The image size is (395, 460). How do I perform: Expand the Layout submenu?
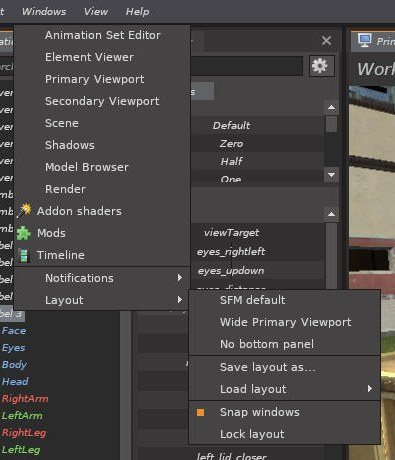(102, 300)
